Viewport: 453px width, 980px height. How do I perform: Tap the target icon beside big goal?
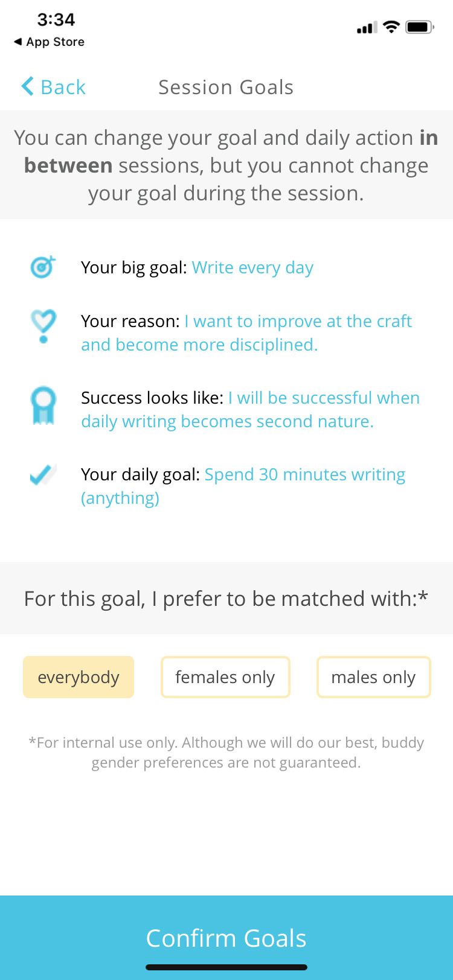[x=43, y=267]
